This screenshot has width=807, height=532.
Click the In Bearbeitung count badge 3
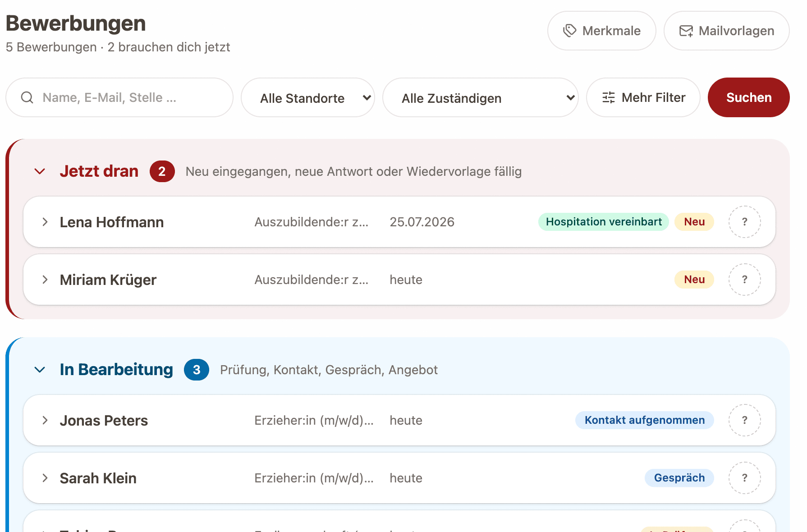[x=197, y=370]
